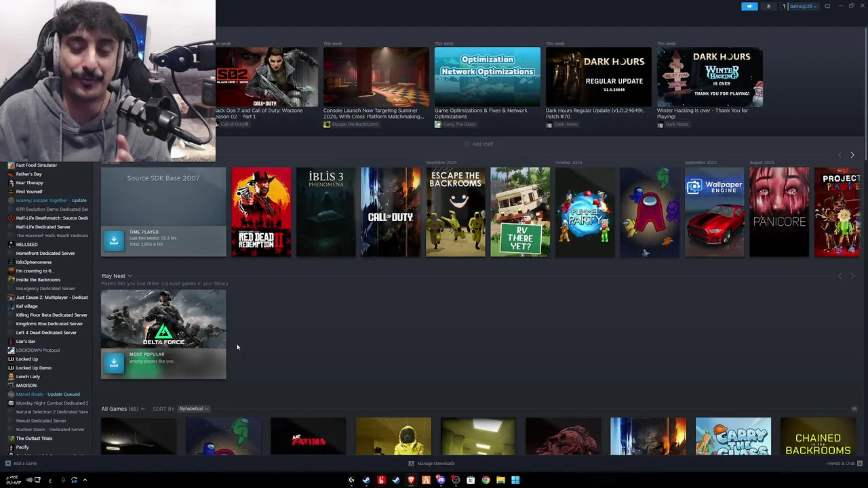The width and height of the screenshot is (868, 488).
Task: Select MADiSON in the library list
Action: [x=26, y=386]
